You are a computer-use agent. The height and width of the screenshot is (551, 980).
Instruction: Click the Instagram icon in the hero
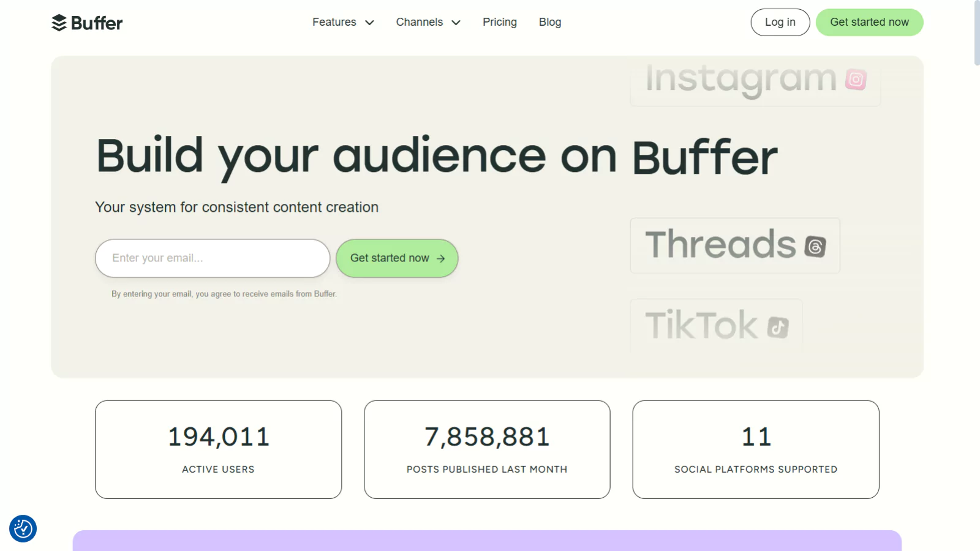point(856,80)
